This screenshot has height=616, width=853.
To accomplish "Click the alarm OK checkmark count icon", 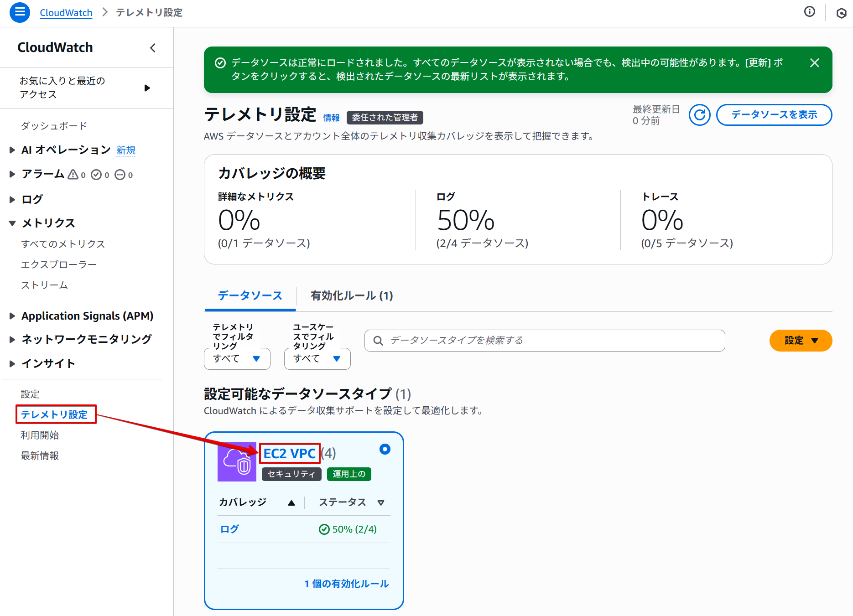I will coord(96,175).
